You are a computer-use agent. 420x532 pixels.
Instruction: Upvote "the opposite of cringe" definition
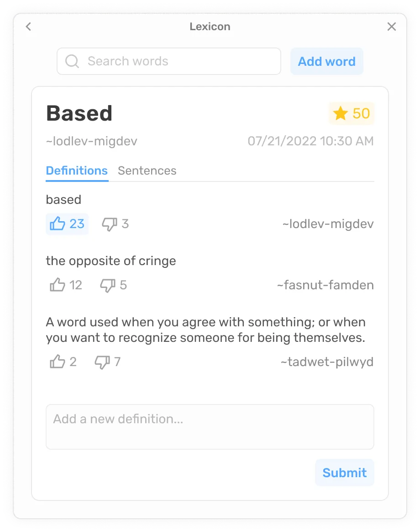click(58, 285)
